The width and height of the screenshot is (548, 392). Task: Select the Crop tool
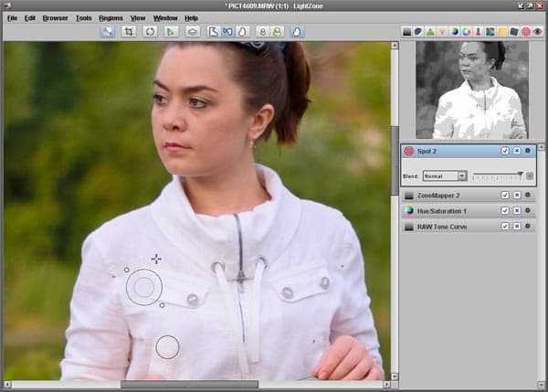[129, 32]
